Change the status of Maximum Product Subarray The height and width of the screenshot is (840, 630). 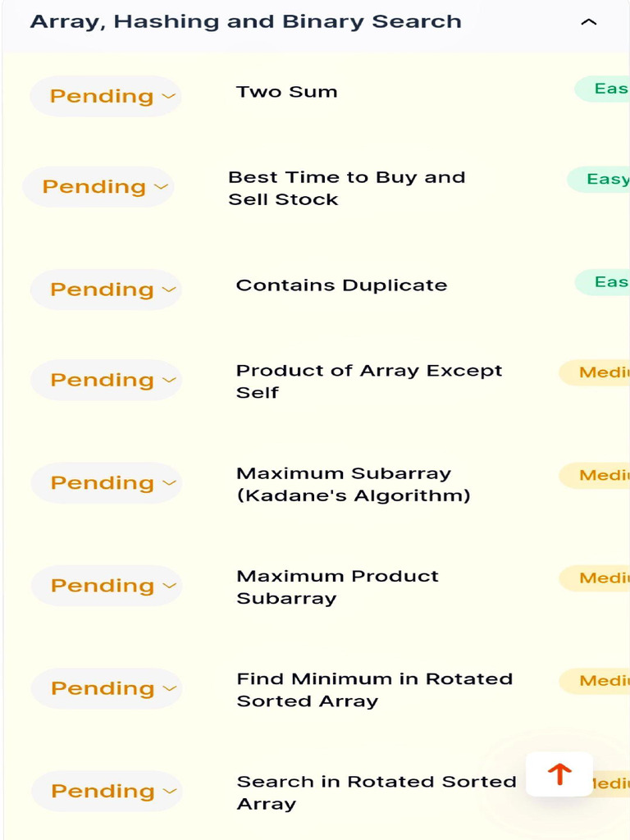tap(106, 586)
